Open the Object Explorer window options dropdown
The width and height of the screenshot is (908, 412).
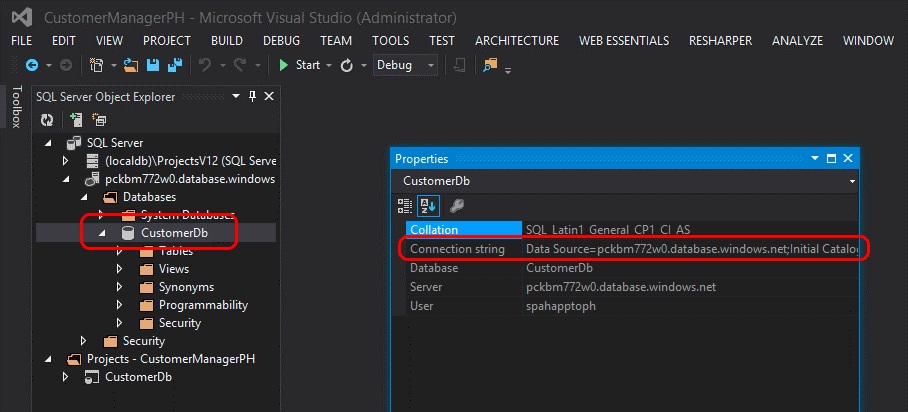(x=236, y=96)
